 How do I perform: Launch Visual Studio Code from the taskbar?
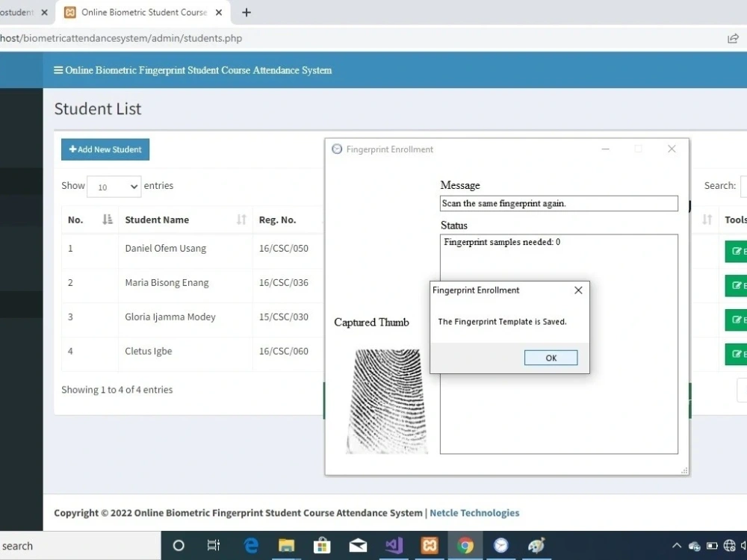(394, 546)
